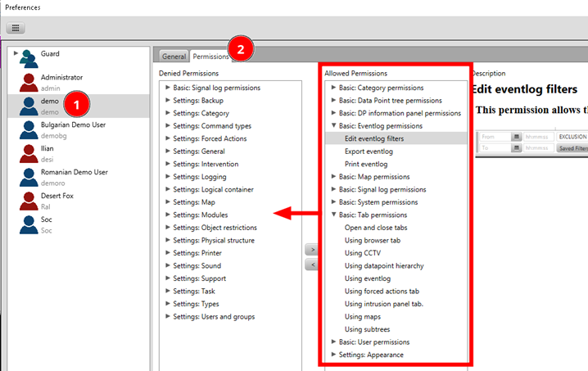Open the hamburger menu in toolbar
Screen dimensions: 588x371
pyautogui.click(x=16, y=28)
